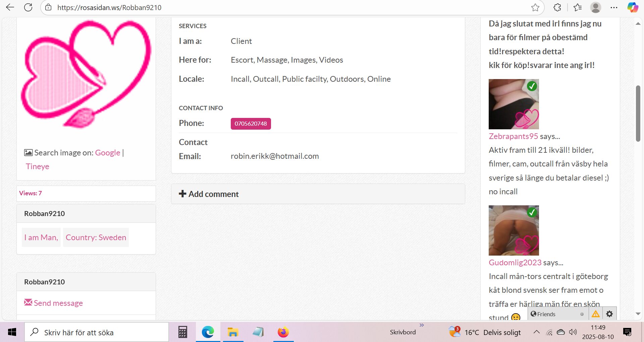This screenshot has width=644, height=342.
Task: Add this page to favorites via the star
Action: 535,7
